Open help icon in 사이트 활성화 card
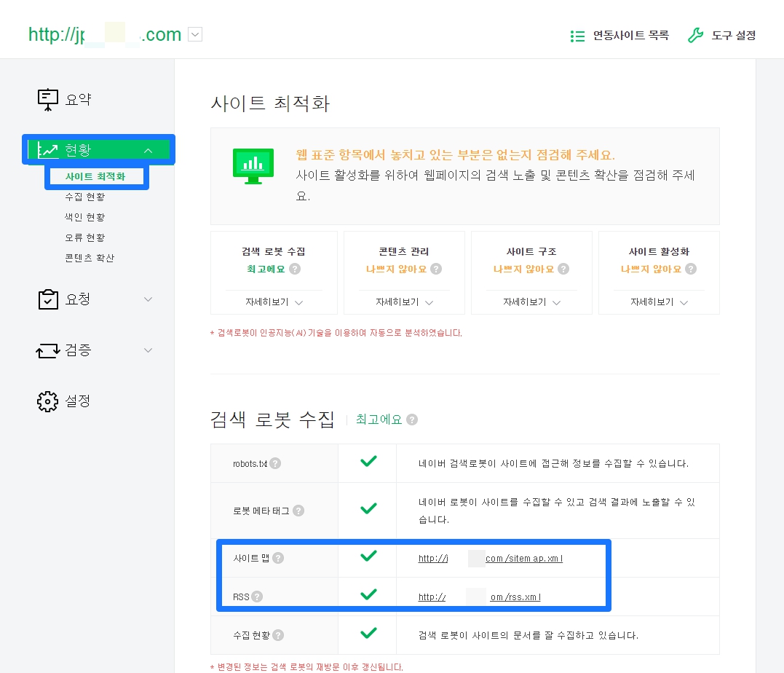 (691, 269)
